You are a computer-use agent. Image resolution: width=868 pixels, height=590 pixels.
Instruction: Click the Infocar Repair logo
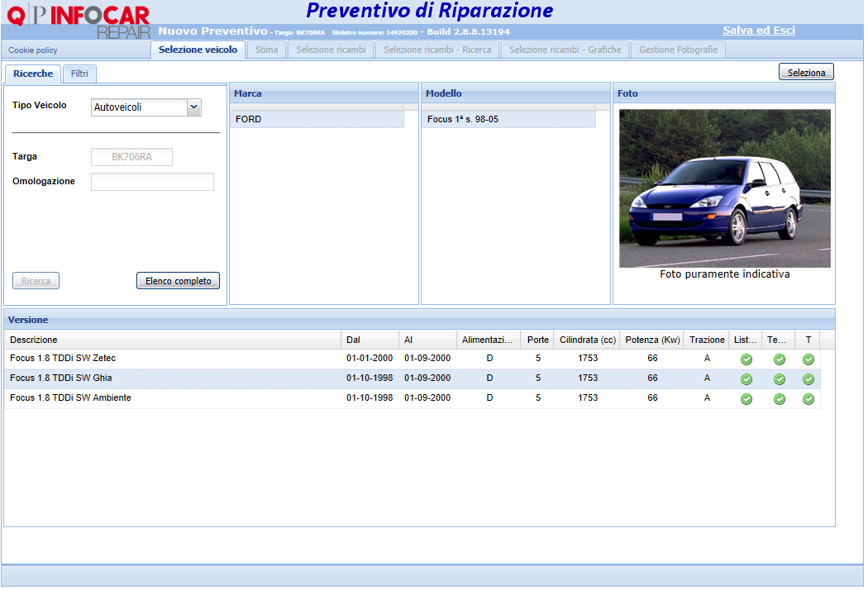click(x=79, y=21)
